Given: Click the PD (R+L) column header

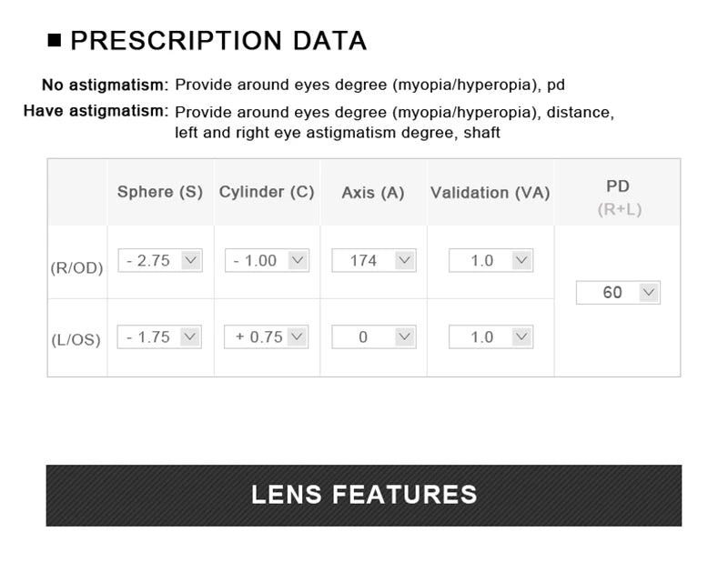Looking at the screenshot, I should coord(618,196).
